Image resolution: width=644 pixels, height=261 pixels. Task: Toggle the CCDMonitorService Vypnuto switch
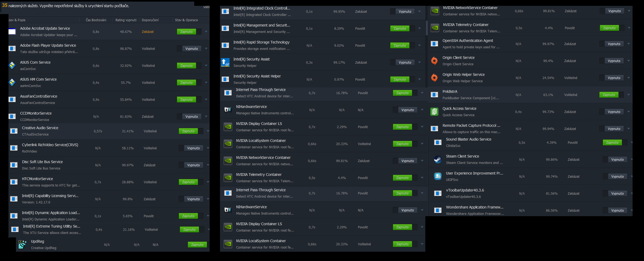coord(189,116)
